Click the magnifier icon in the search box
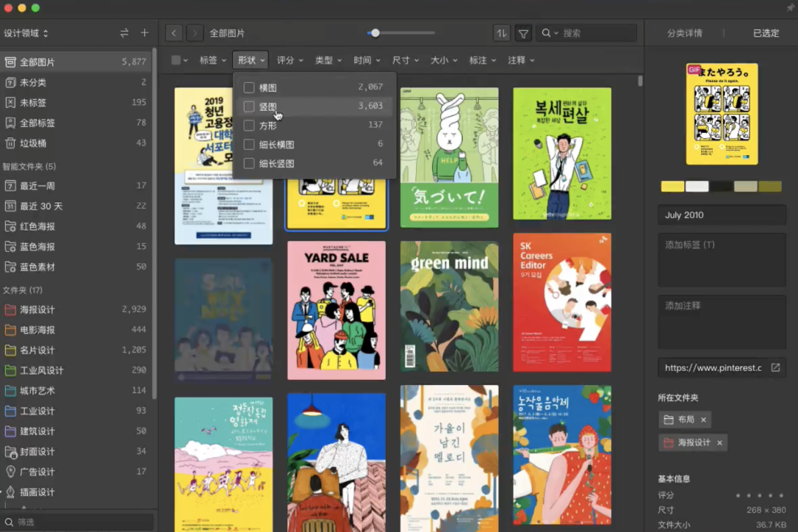Image resolution: width=798 pixels, height=532 pixels. 547,33
